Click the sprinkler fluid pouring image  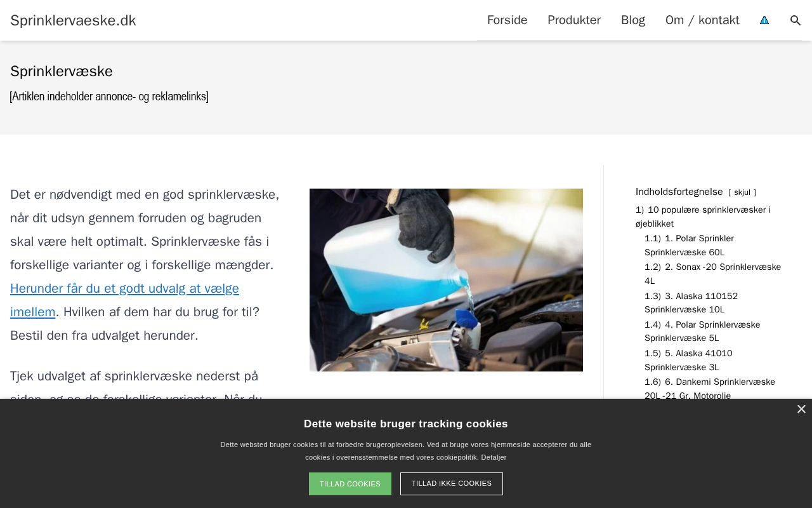click(x=446, y=280)
